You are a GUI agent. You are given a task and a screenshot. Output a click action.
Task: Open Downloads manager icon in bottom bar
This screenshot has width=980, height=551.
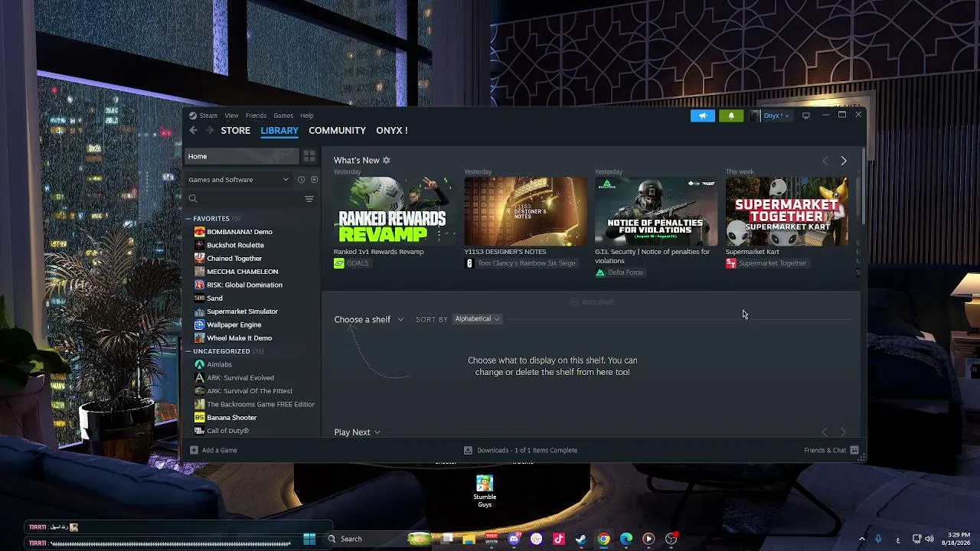pyautogui.click(x=468, y=450)
